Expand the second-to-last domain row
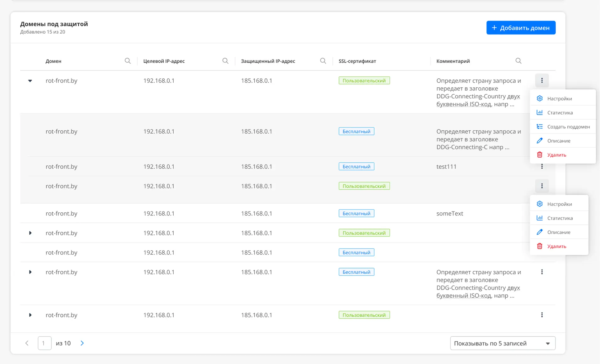This screenshot has height=364, width=600. tap(30, 272)
